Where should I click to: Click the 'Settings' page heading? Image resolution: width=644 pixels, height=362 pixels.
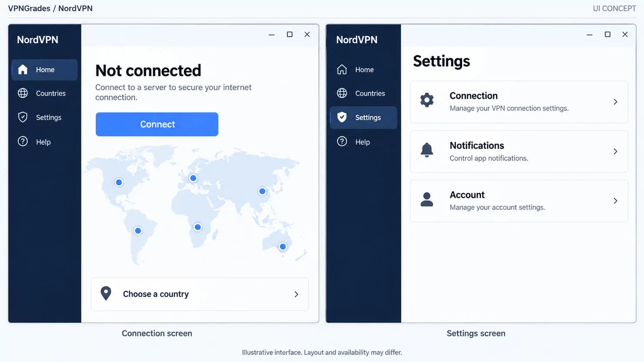[441, 61]
